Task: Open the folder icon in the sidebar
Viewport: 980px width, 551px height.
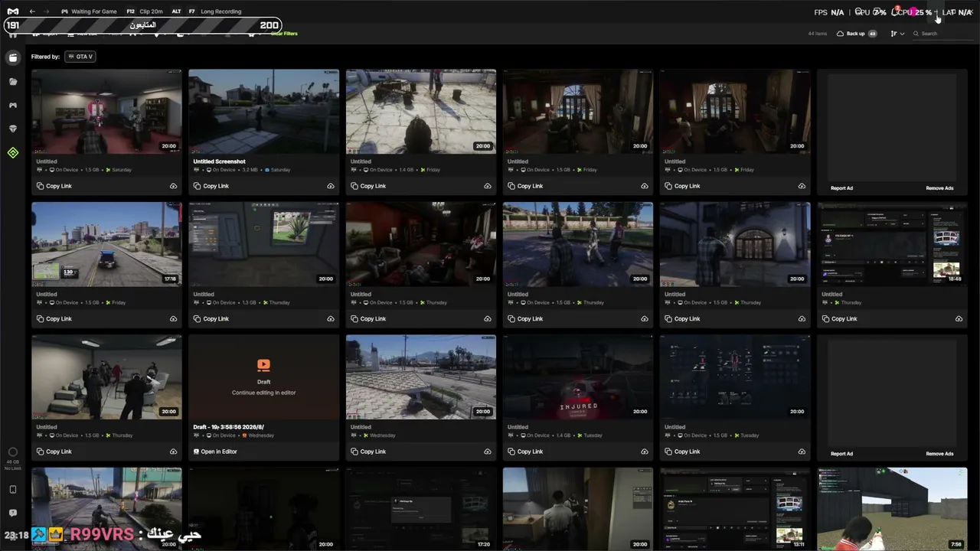Action: (13, 81)
